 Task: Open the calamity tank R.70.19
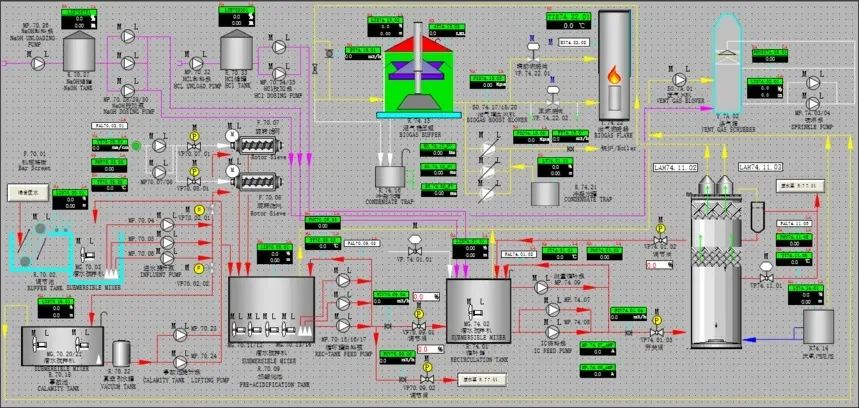coord(61,346)
